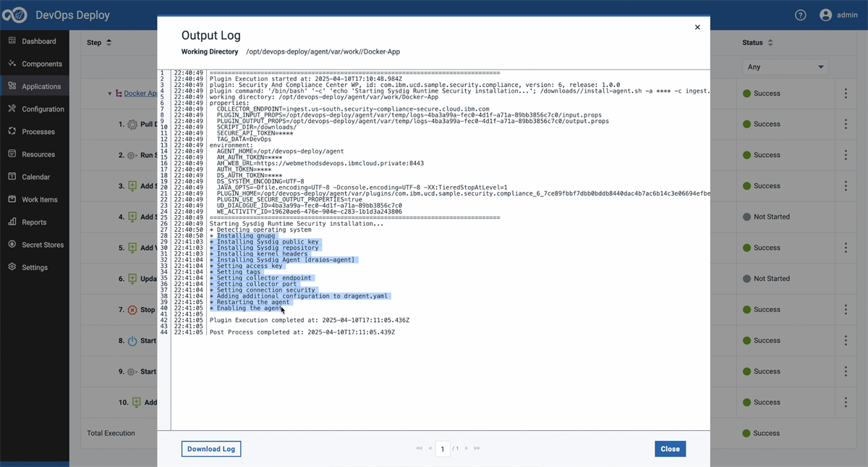This screenshot has height=467, width=868.
Task: Click the green update icon of step 6
Action: pyautogui.click(x=132, y=279)
